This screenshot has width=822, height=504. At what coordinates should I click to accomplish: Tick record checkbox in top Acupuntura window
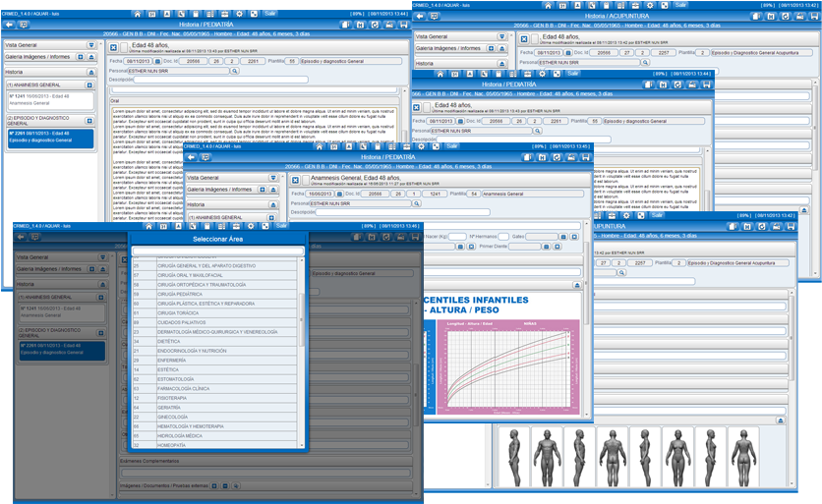(535, 38)
